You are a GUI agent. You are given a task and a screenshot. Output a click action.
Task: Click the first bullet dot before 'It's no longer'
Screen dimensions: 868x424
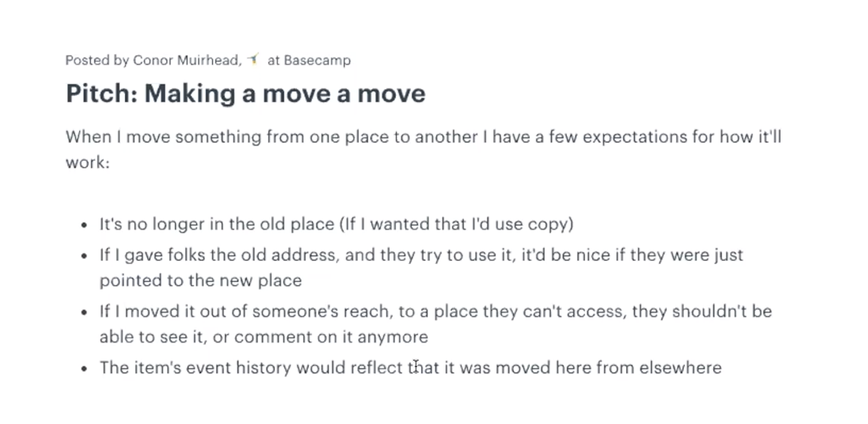point(84,225)
